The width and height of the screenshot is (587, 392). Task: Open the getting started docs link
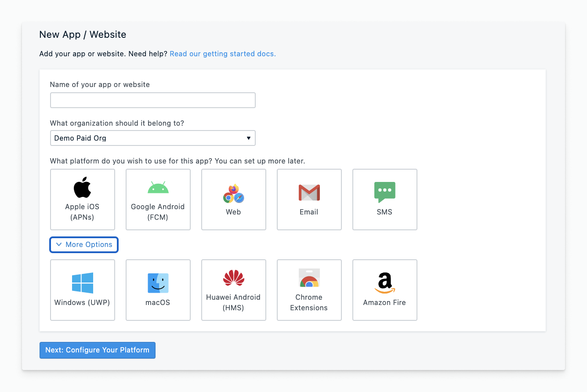point(223,54)
